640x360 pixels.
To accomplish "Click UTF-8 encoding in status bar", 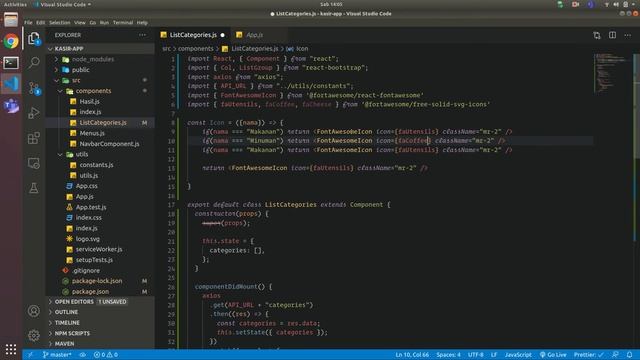I will (476, 355).
